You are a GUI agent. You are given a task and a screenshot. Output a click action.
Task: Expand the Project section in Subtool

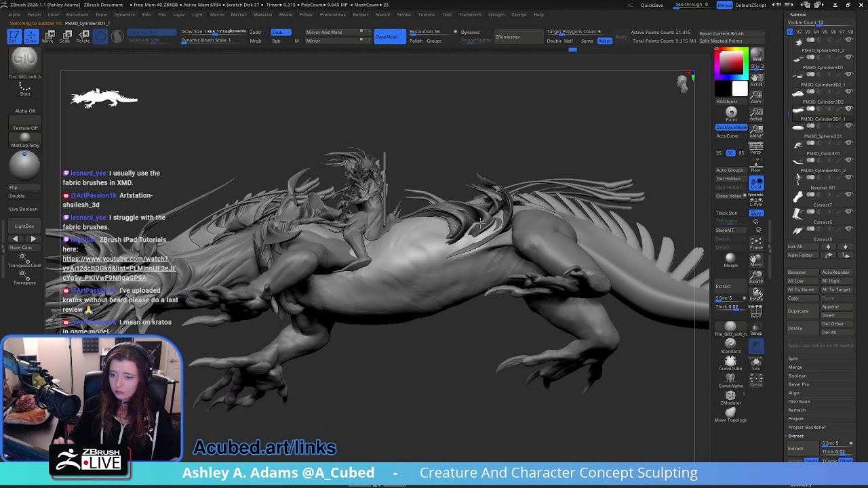click(795, 419)
